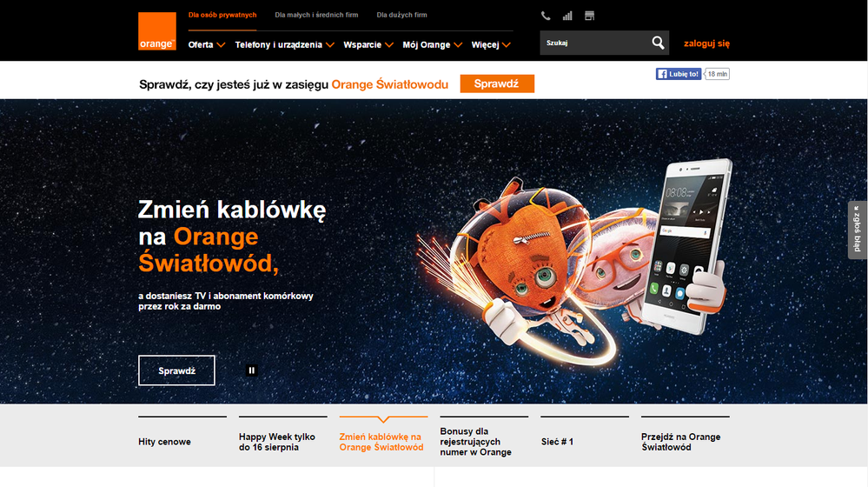Screen dimensions: 868x487
Task: Open the network coverage signal icon
Action: click(x=567, y=16)
